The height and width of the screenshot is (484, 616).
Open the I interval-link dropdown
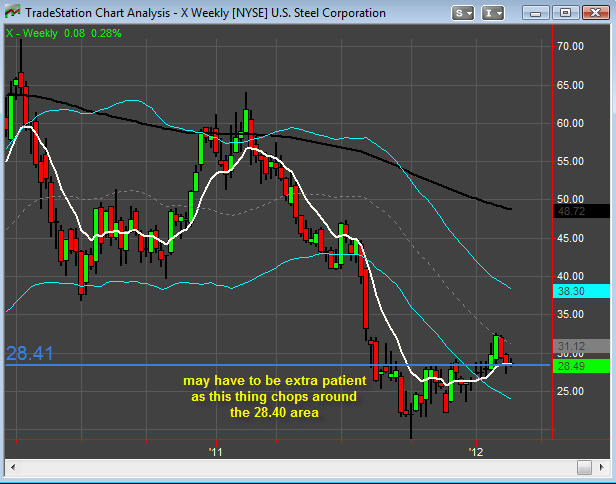click(493, 13)
